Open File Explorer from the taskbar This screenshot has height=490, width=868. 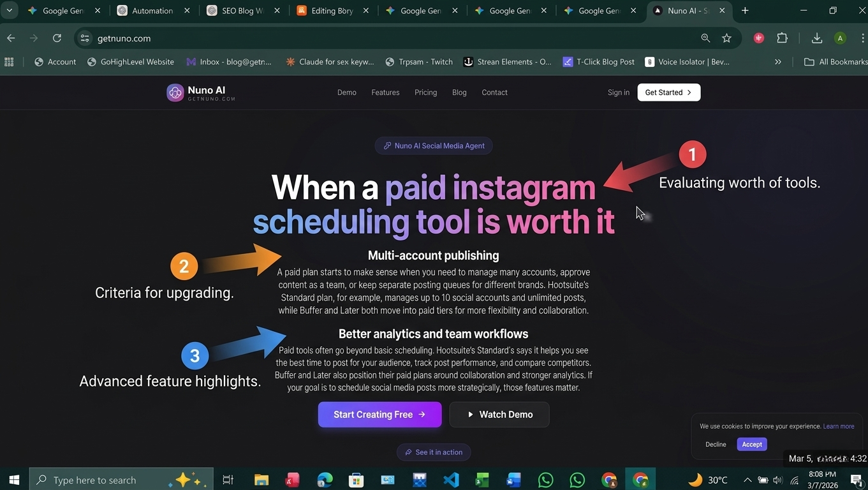click(x=261, y=480)
